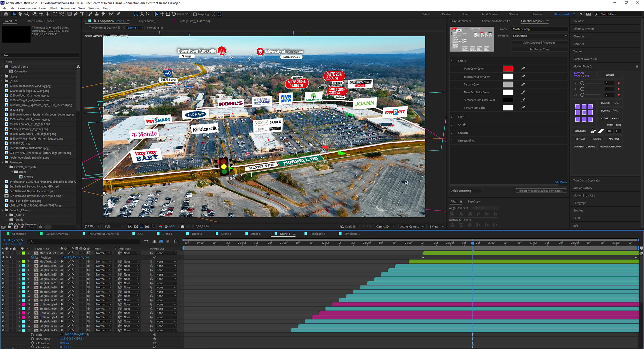Select the Hand tool
Viewport: 644px width, 349px height.
tap(20, 14)
